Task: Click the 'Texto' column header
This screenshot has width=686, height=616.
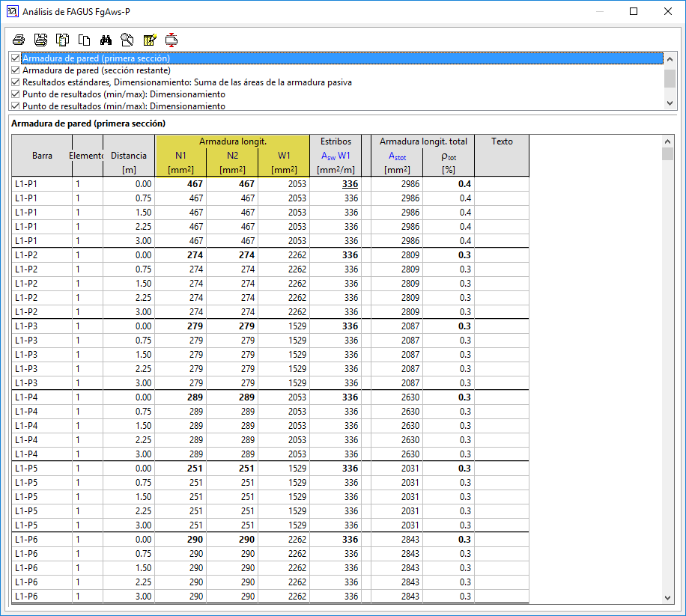Action: coord(502,141)
